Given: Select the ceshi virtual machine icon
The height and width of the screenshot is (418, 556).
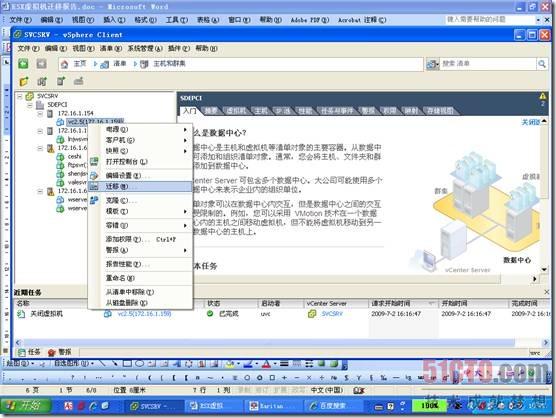Looking at the screenshot, I should point(60,156).
